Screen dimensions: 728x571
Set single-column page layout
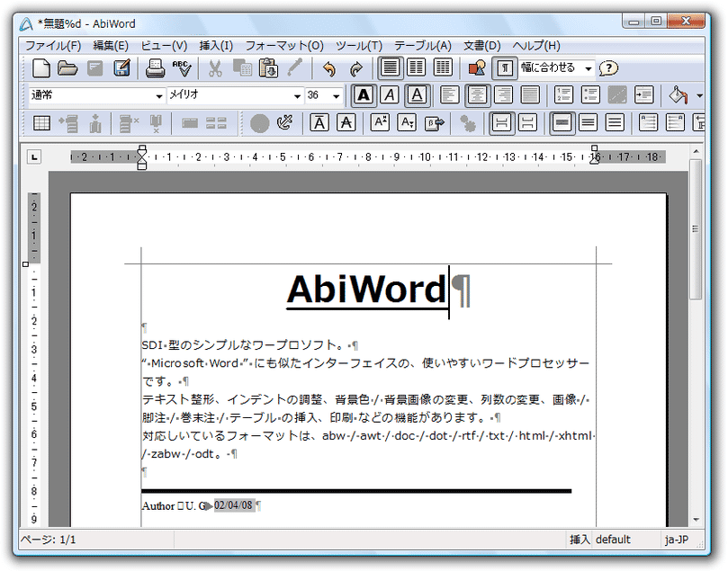390,68
